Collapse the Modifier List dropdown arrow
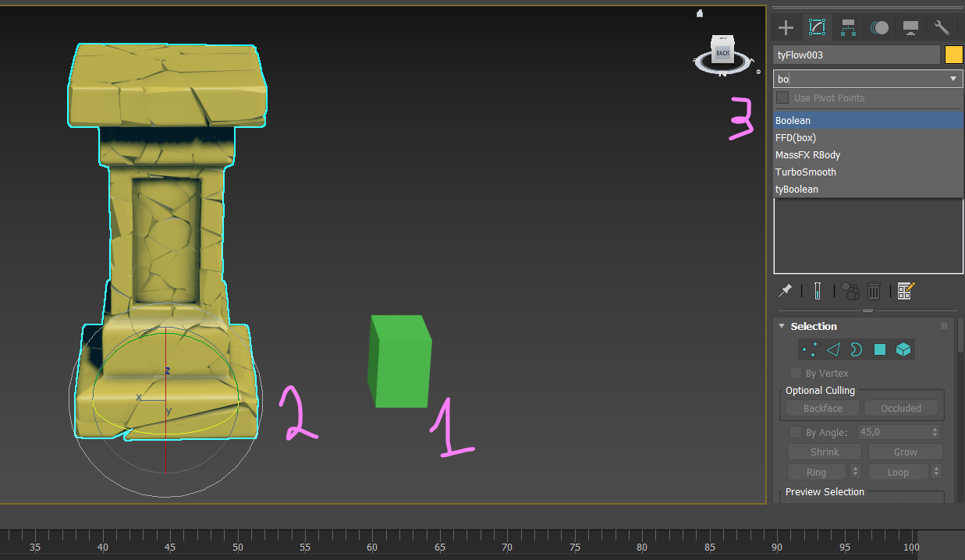Viewport: 965px width, 560px height. pyautogui.click(x=953, y=79)
